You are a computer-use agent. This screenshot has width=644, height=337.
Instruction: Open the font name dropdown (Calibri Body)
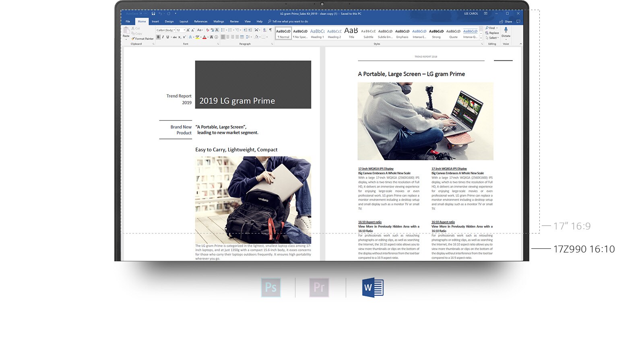click(174, 30)
